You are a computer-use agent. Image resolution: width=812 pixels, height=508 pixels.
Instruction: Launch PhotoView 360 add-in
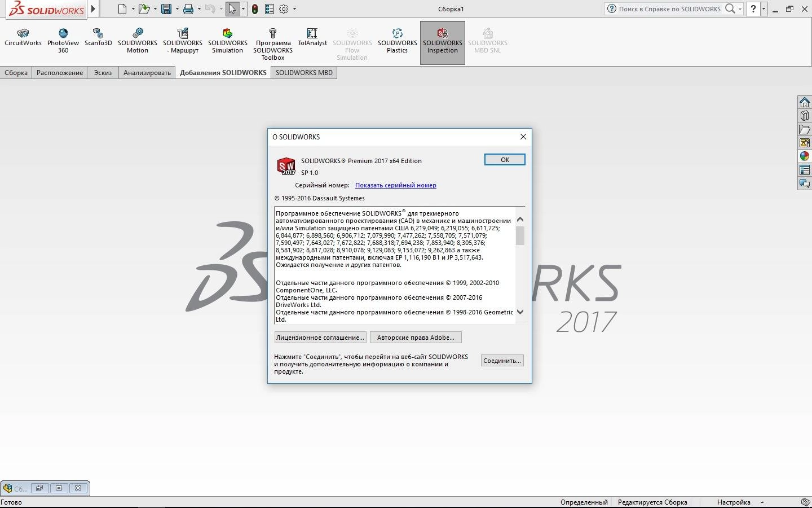click(x=63, y=41)
